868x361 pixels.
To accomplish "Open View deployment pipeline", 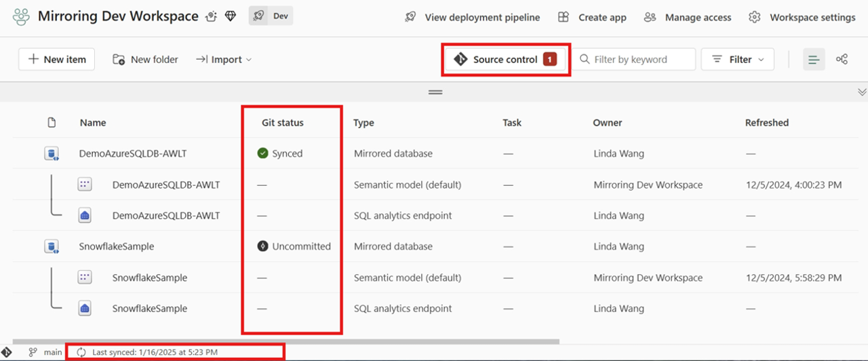I will click(472, 18).
